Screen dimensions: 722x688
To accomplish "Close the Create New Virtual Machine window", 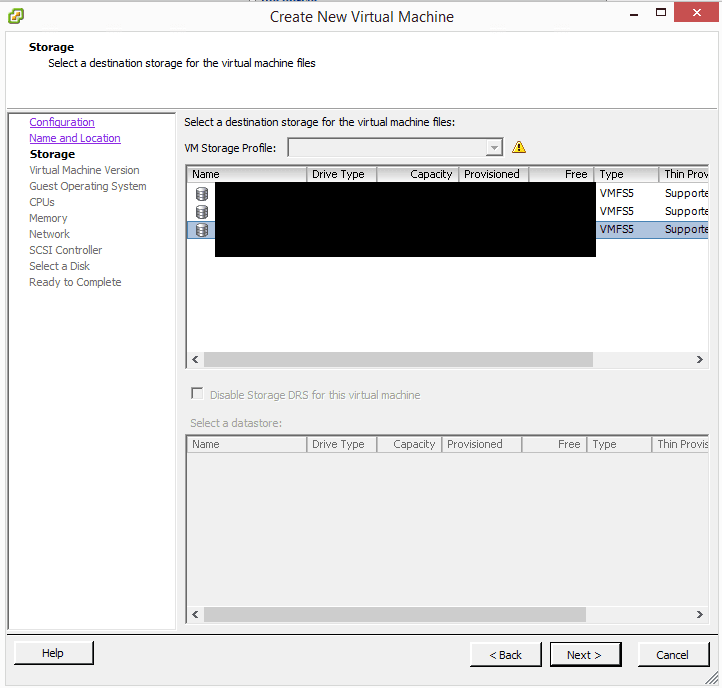I will click(x=696, y=12).
